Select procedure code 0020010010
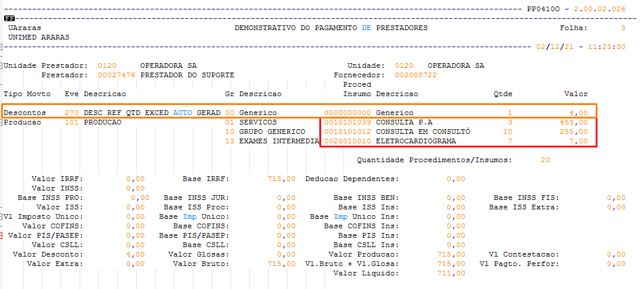The height and width of the screenshot is (289, 644). 348,141
